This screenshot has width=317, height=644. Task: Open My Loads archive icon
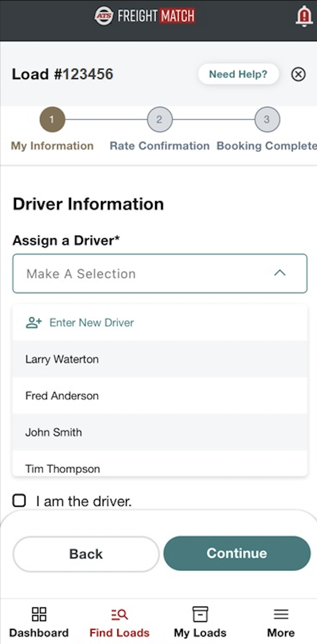tap(200, 614)
